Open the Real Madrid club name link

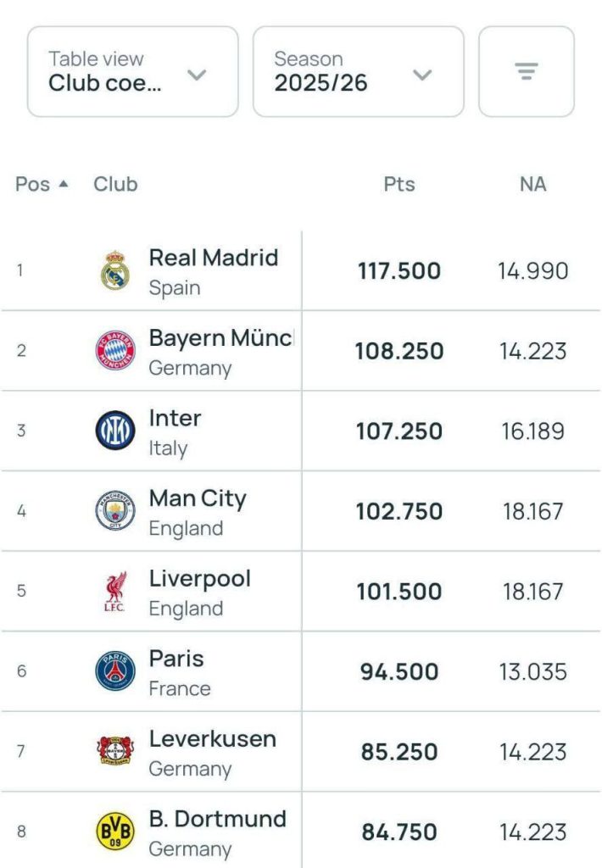click(213, 258)
